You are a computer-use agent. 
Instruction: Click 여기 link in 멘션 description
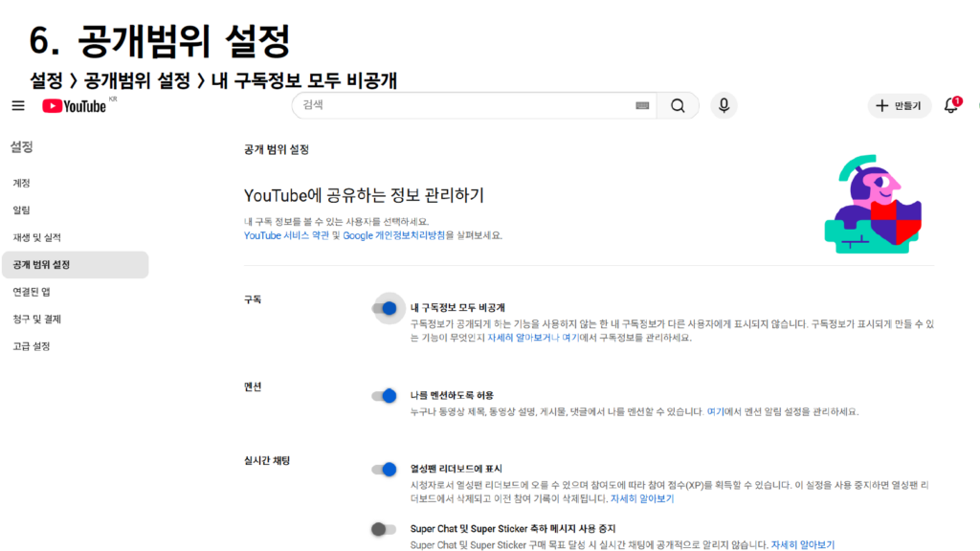click(715, 411)
